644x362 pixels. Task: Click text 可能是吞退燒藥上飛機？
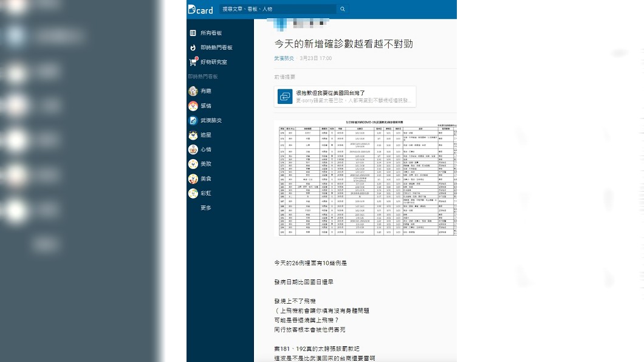tap(306, 320)
